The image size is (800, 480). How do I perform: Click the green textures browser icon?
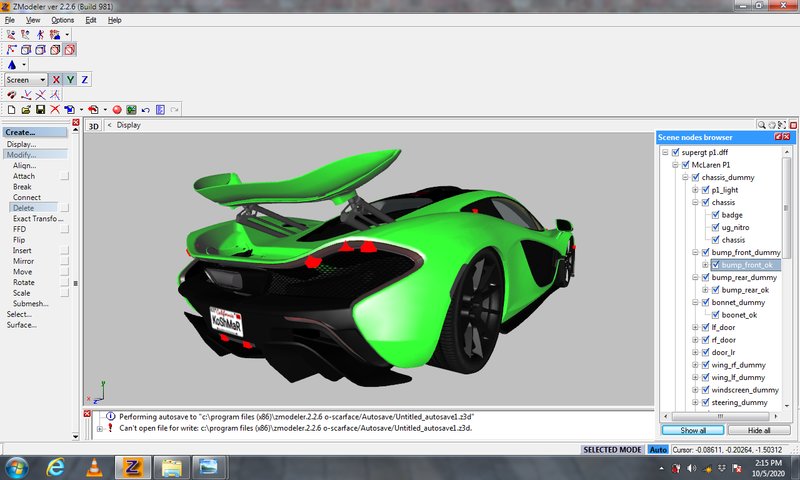click(x=131, y=109)
